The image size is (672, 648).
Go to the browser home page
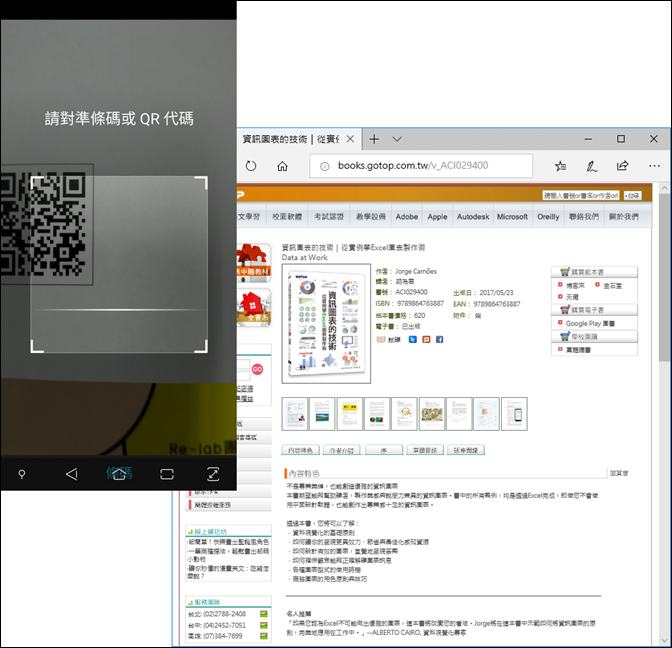(x=282, y=166)
